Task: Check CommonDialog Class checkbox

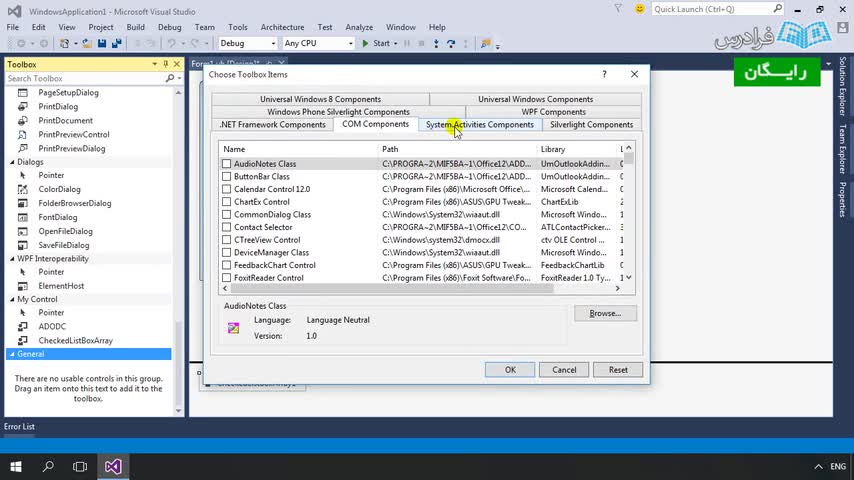Action: pyautogui.click(x=227, y=215)
